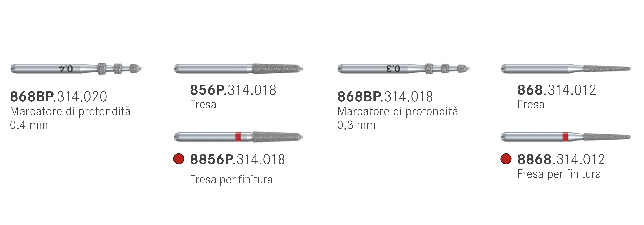Click the product code 8856P.314.018
644x225 pixels.
point(238,159)
